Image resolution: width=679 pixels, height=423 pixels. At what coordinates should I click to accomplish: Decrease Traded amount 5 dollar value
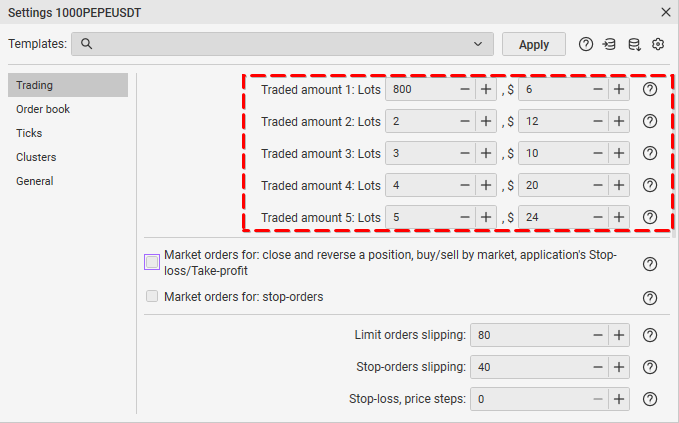click(598, 217)
